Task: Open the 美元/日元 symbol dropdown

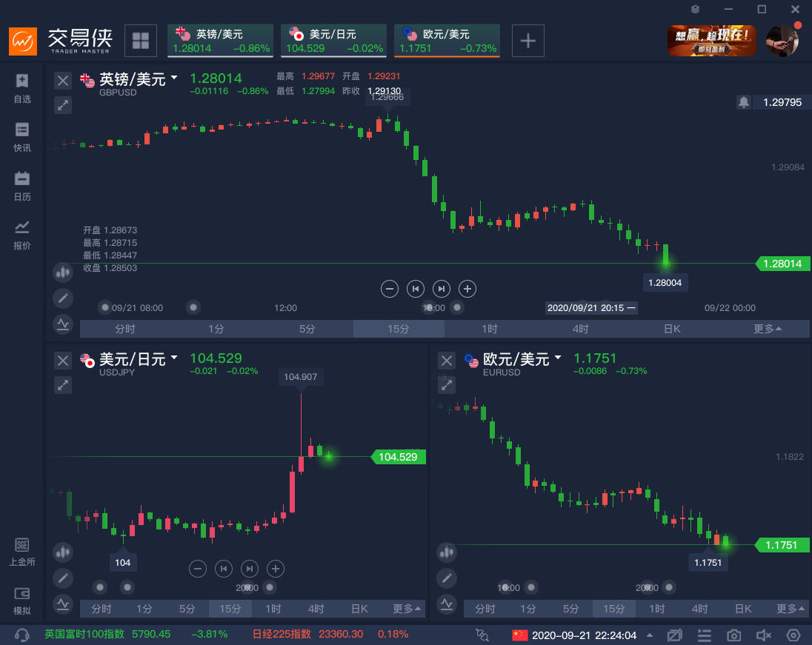Action: tap(174, 358)
